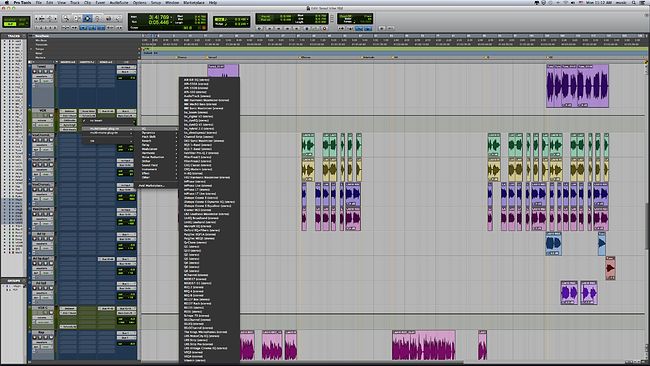Screen dimensions: 650x366
Task: Activate the highlighted Selector tool
Action: point(87,18)
